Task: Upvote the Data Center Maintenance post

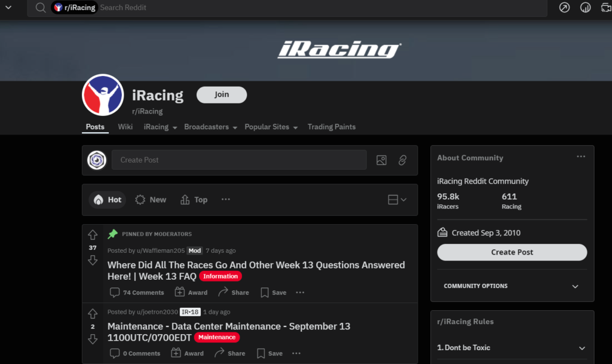Action: 93,314
